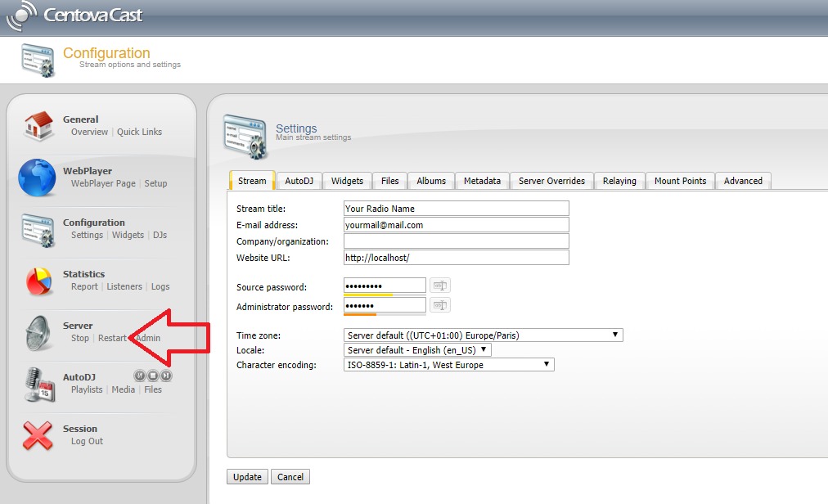Click Files link under AutoDJ sidebar
The width and height of the screenshot is (828, 504).
click(x=153, y=389)
